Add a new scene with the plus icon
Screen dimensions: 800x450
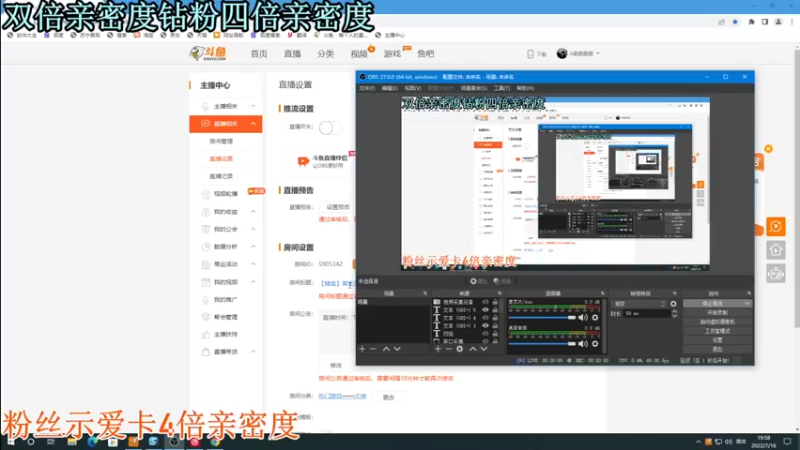(362, 349)
